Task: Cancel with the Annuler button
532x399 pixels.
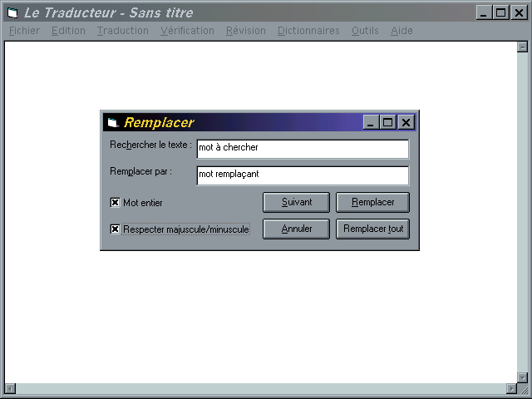Action: click(x=296, y=229)
